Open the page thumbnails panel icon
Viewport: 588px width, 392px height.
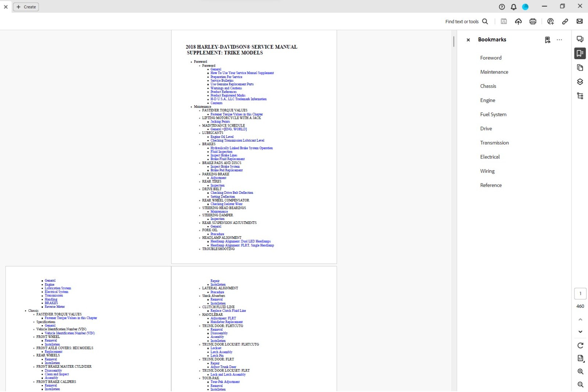[x=580, y=68]
